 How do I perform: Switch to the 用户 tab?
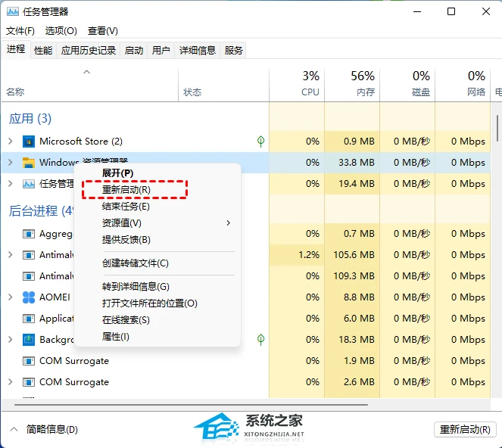coord(161,50)
